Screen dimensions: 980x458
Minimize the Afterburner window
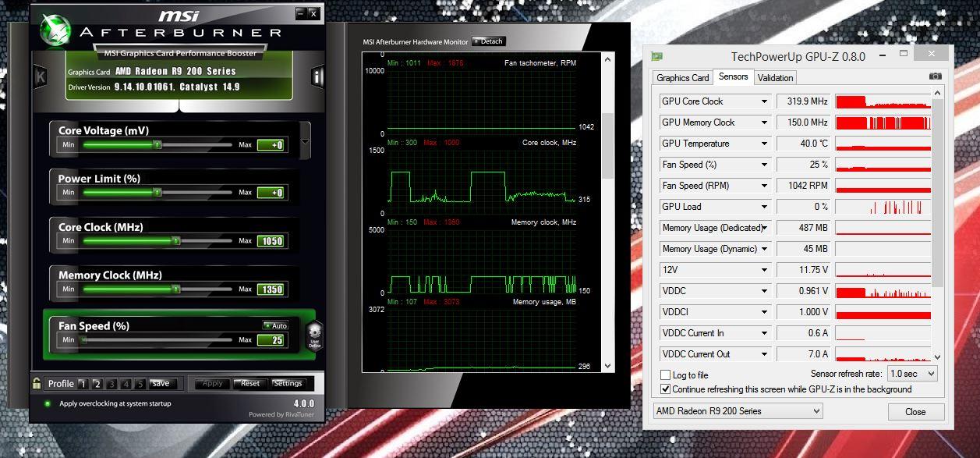(x=301, y=13)
